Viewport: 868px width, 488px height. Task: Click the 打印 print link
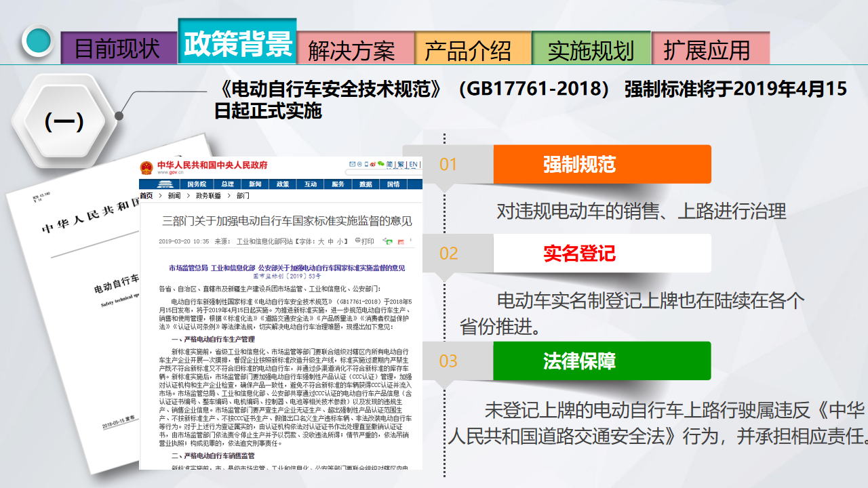(368, 241)
